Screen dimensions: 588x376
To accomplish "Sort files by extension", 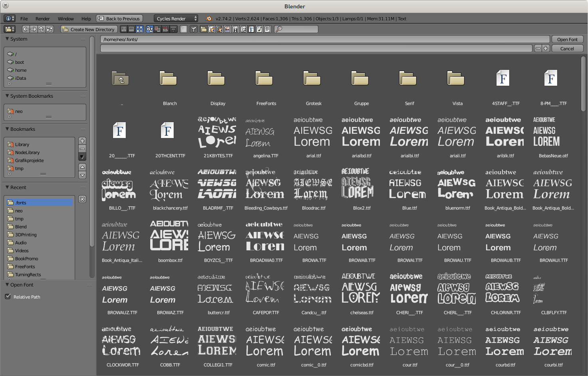I will 158,29.
